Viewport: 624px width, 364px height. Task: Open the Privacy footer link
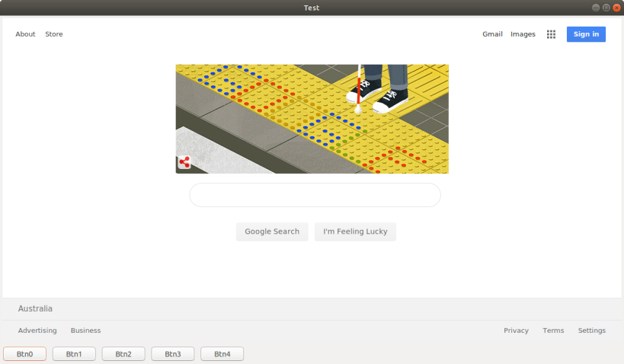(x=516, y=330)
